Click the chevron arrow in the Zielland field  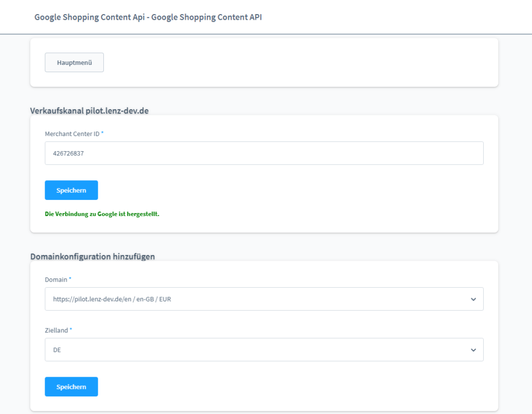tap(473, 350)
